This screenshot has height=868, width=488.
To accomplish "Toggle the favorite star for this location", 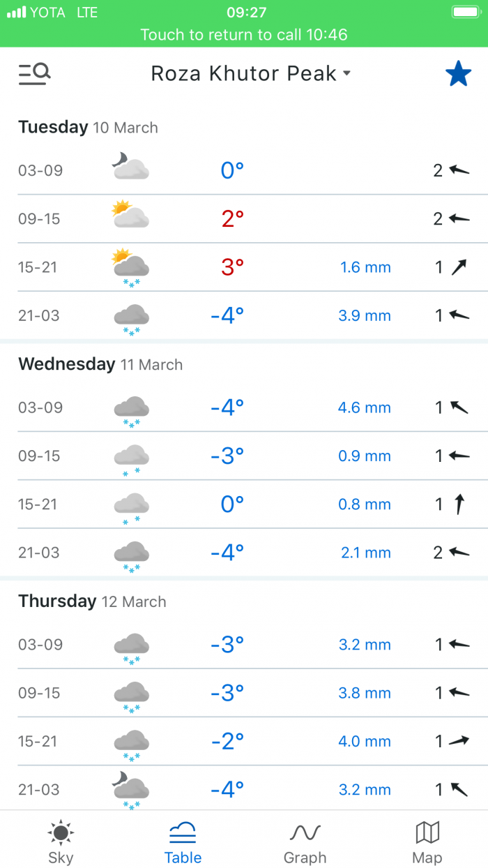I will click(458, 73).
